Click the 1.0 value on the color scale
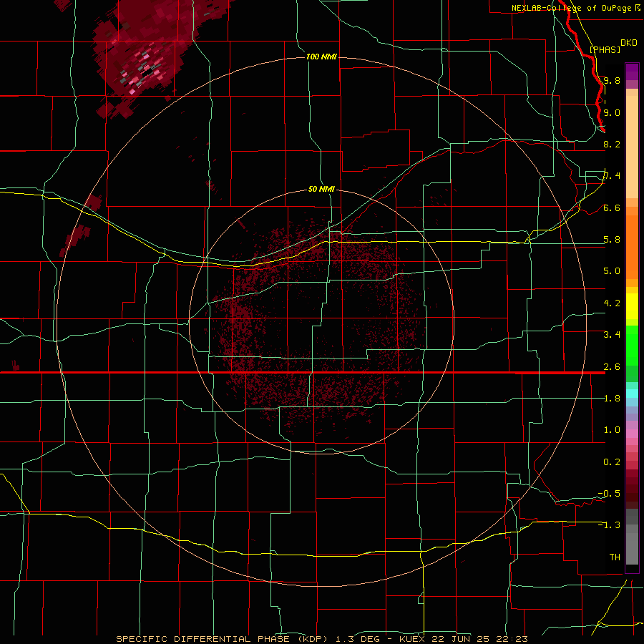The width and height of the screenshot is (644, 644). click(612, 429)
